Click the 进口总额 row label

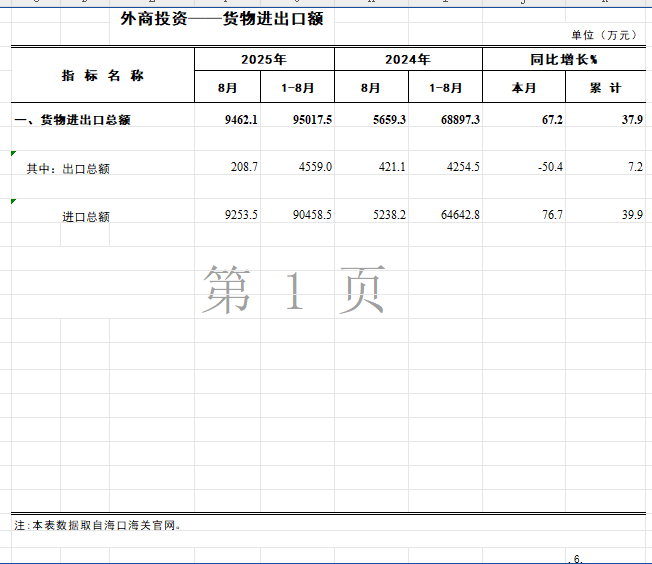tap(86, 216)
